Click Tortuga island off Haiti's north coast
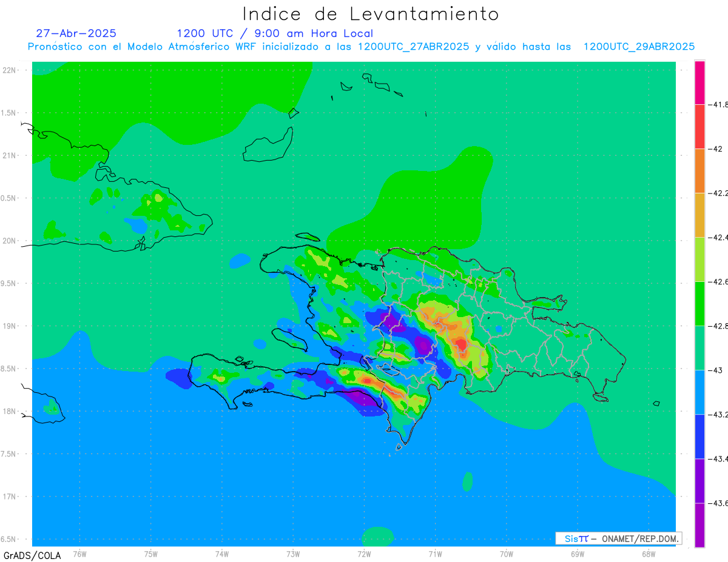The image size is (728, 562). pyautogui.click(x=307, y=238)
